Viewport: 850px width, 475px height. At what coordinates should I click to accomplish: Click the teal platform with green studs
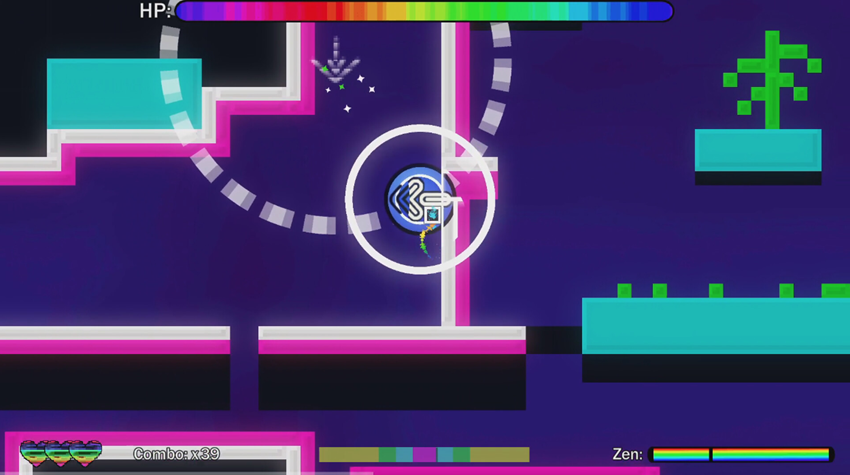coord(716,325)
